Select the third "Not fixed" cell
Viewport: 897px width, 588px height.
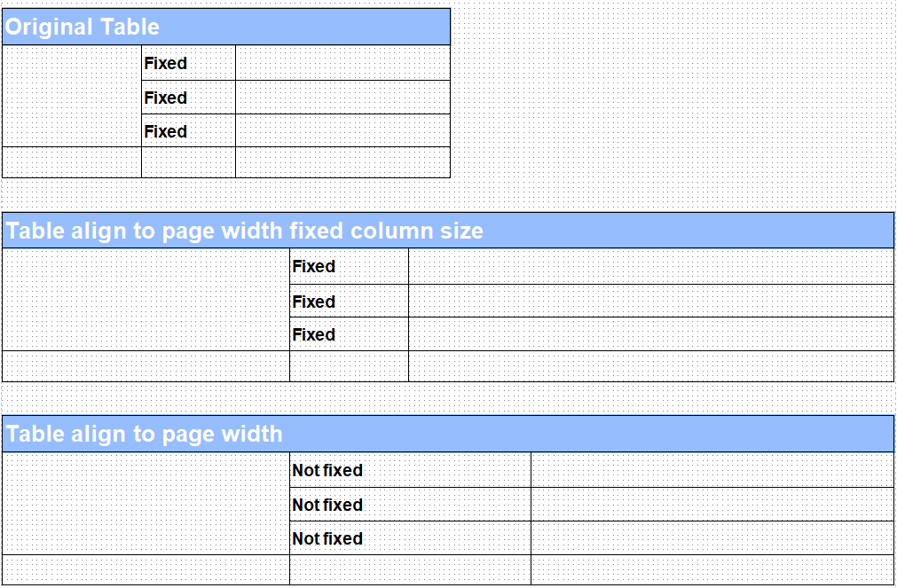(410, 538)
